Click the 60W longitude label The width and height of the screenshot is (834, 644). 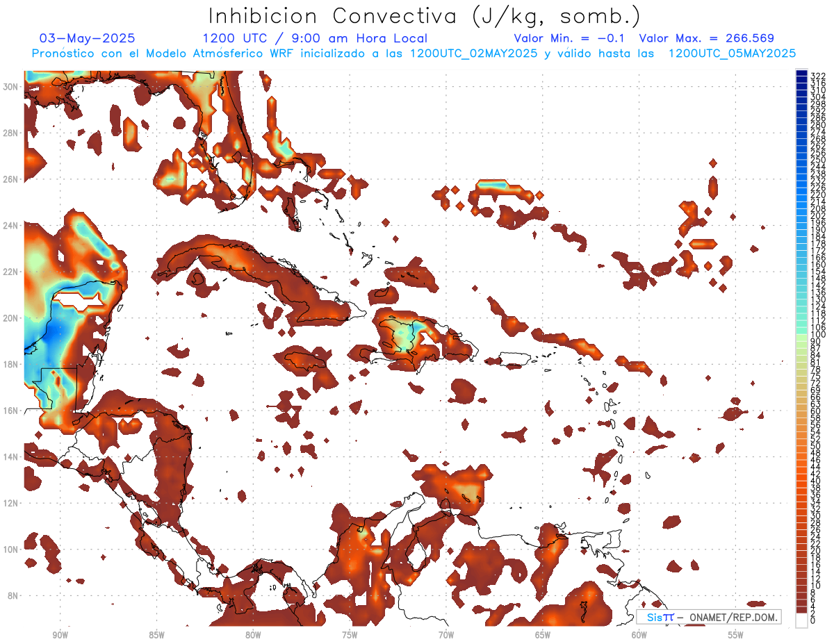pos(639,634)
